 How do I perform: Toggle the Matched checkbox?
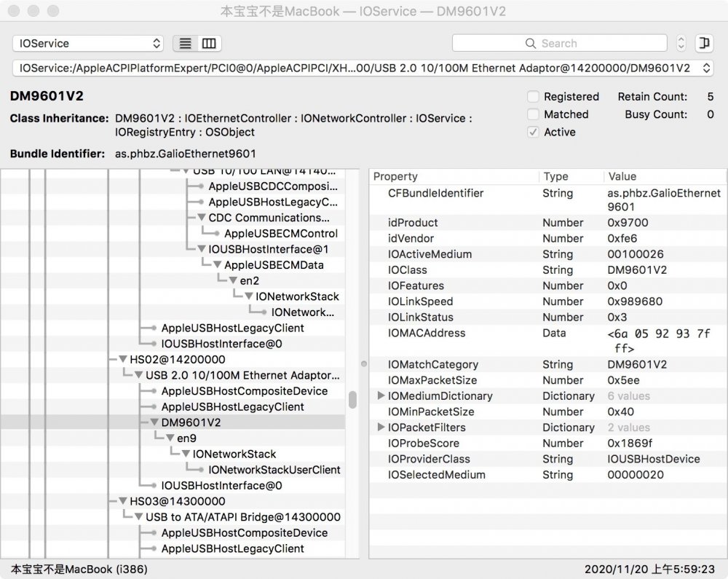[533, 114]
